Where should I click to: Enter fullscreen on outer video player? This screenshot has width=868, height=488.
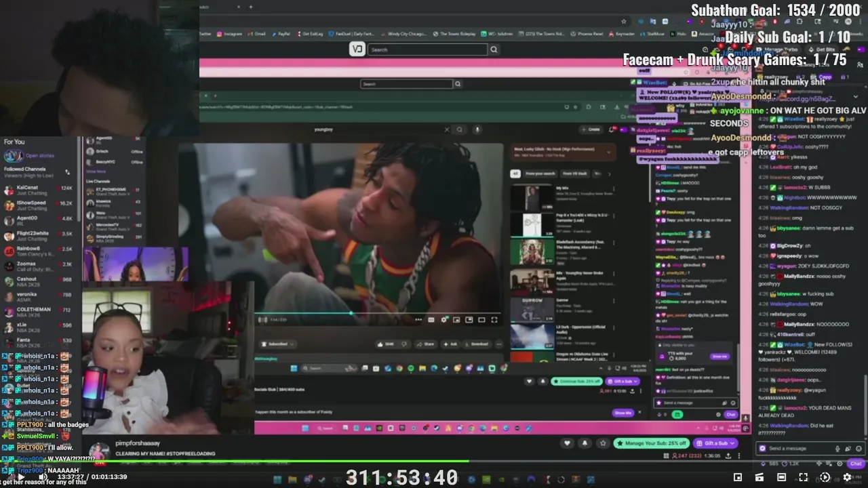[803, 477]
